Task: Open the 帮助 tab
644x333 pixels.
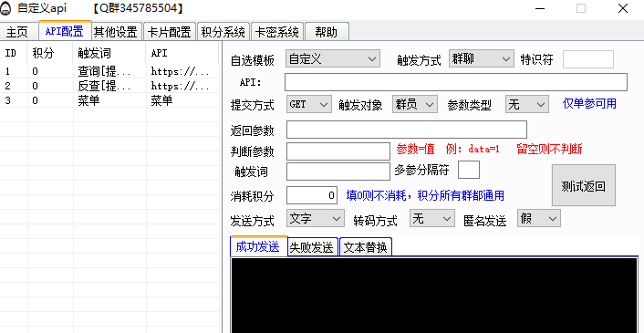Action: click(x=327, y=32)
